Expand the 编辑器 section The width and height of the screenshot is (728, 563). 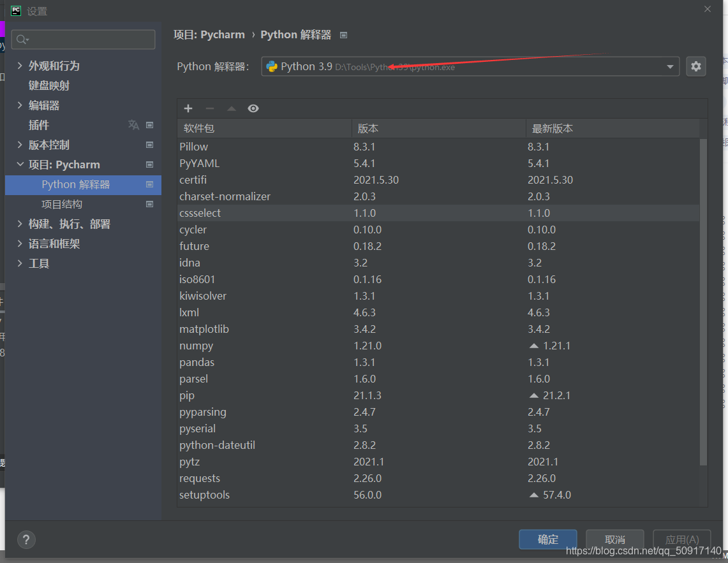(20, 105)
